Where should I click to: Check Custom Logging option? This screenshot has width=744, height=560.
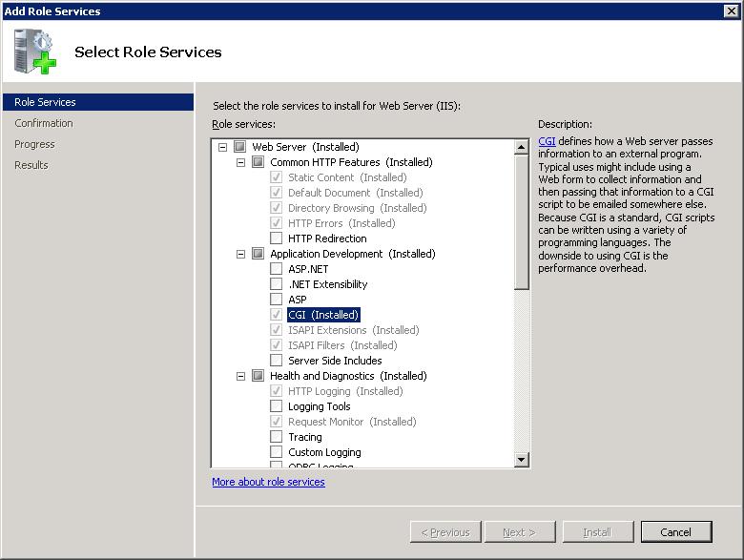(x=277, y=452)
